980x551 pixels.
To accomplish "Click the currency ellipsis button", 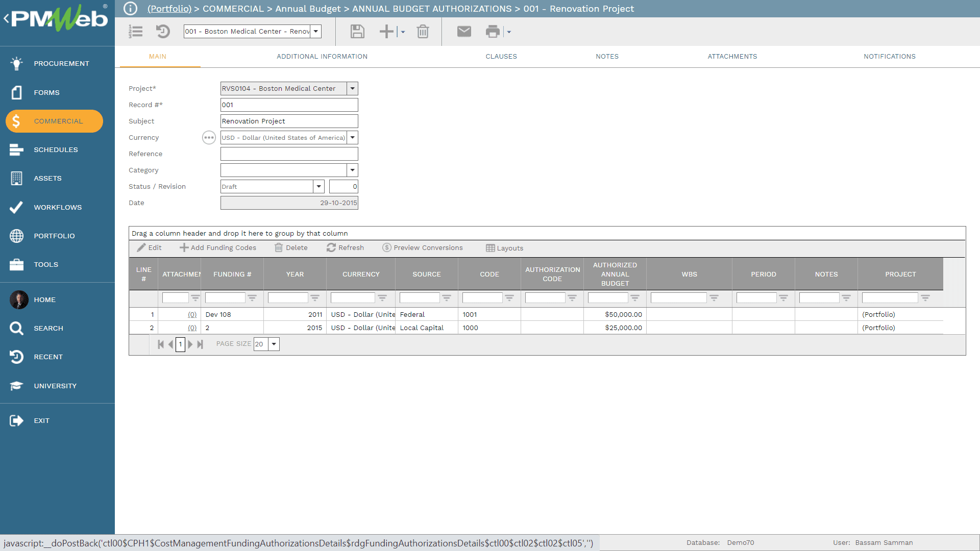I will click(209, 137).
